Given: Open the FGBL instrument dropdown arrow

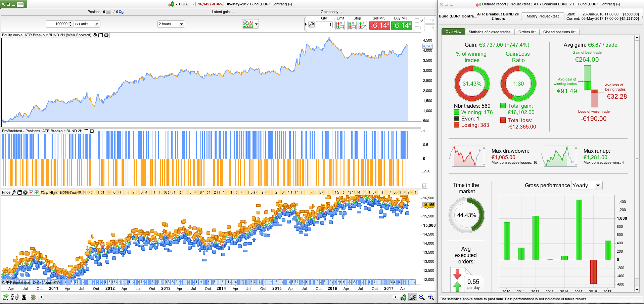Looking at the screenshot, I should 176,4.
